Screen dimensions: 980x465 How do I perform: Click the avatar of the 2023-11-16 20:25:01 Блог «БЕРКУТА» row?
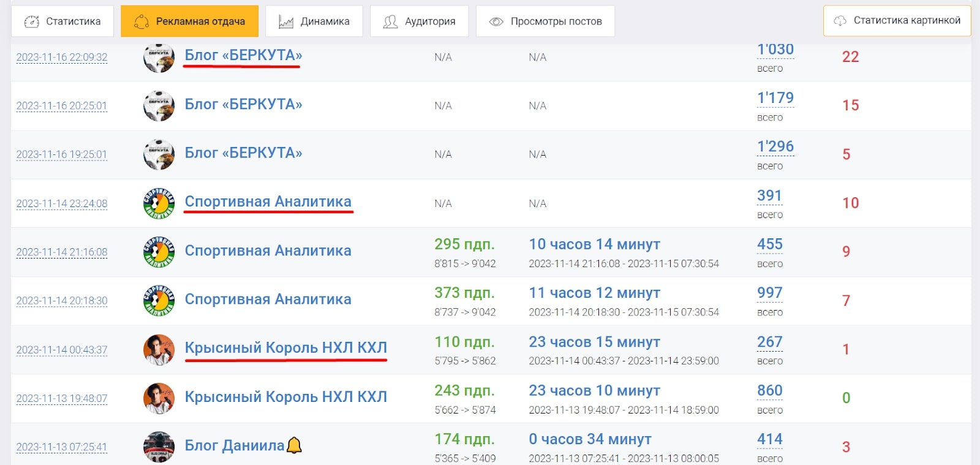pos(159,105)
